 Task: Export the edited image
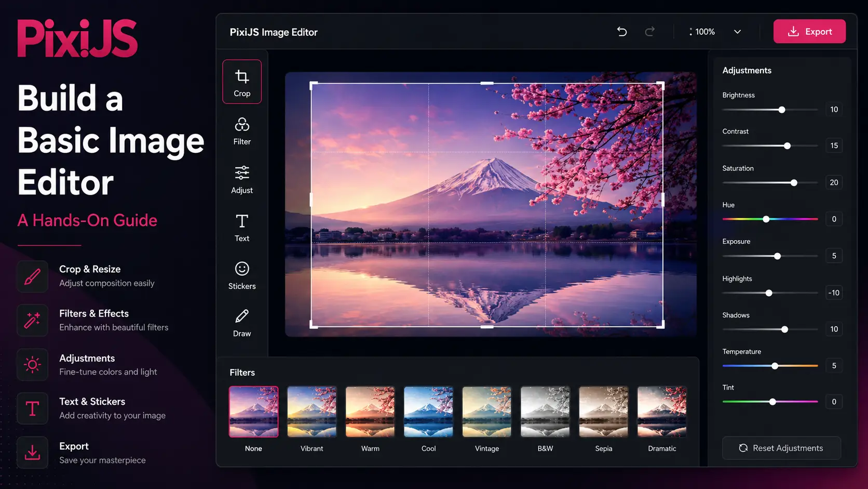click(x=809, y=32)
